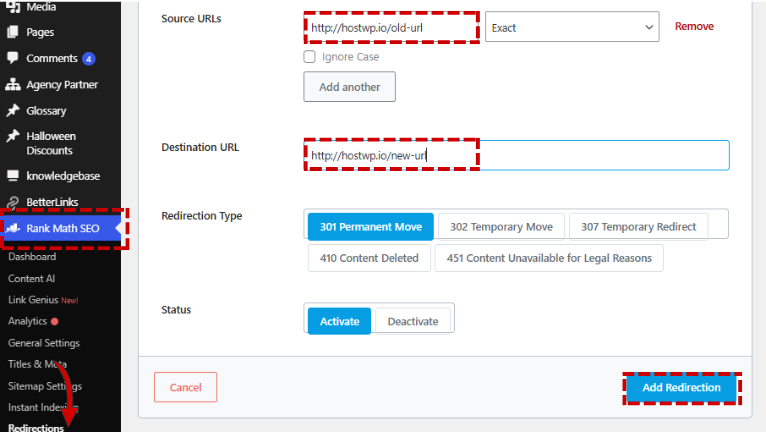Click the Rank Math SEO logo icon
766x432 pixels.
point(13,228)
